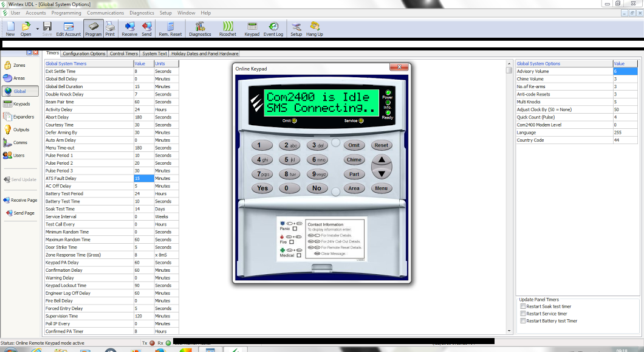This screenshot has height=352, width=644.
Task: Check Restart Battery test Timer option
Action: [x=523, y=321]
